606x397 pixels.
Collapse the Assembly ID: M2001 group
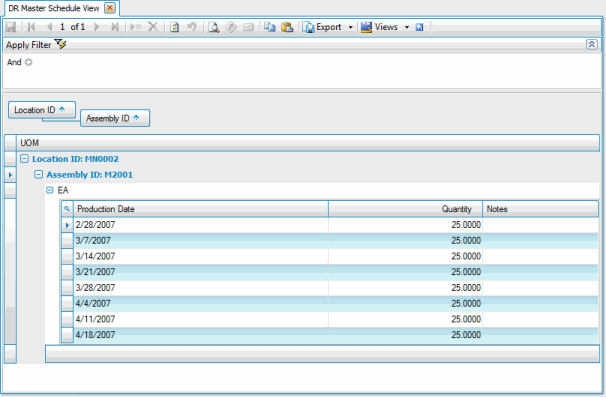(x=39, y=174)
